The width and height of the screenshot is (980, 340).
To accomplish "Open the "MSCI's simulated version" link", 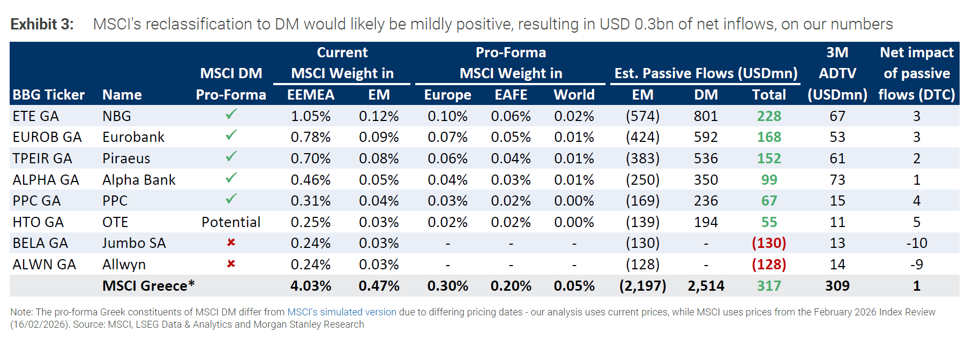I will coord(342,312).
